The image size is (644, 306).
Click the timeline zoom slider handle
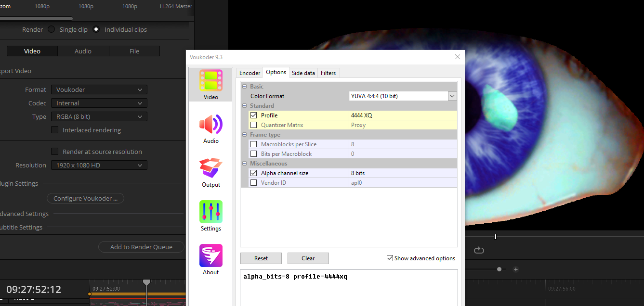coord(499,269)
